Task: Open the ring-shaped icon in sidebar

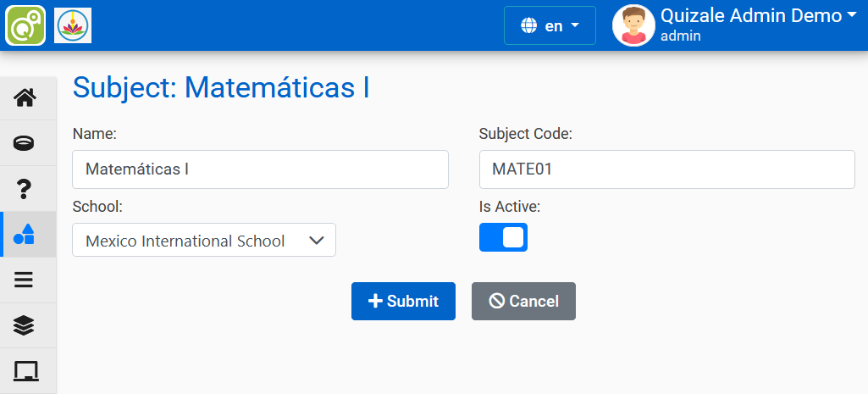Action: tap(25, 142)
